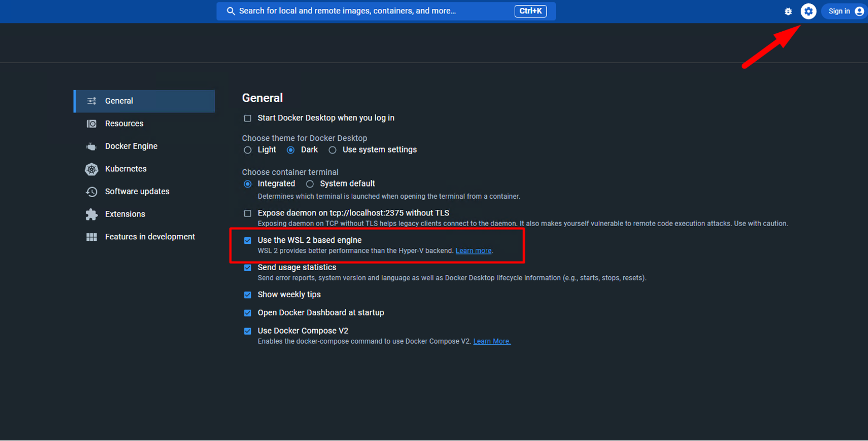Click 'Choose theme for Docker Desktop' label
868x441 pixels.
pos(304,138)
